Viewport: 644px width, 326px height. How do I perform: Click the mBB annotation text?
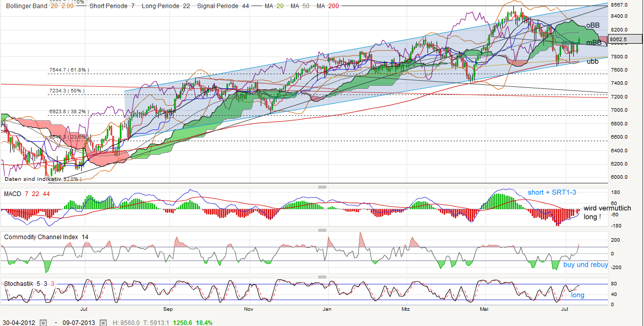pos(594,43)
